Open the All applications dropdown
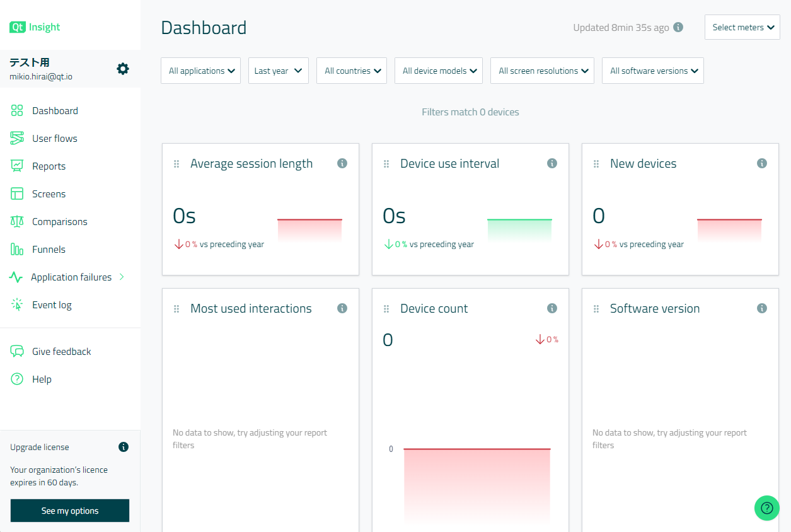The image size is (791, 532). pyautogui.click(x=200, y=71)
